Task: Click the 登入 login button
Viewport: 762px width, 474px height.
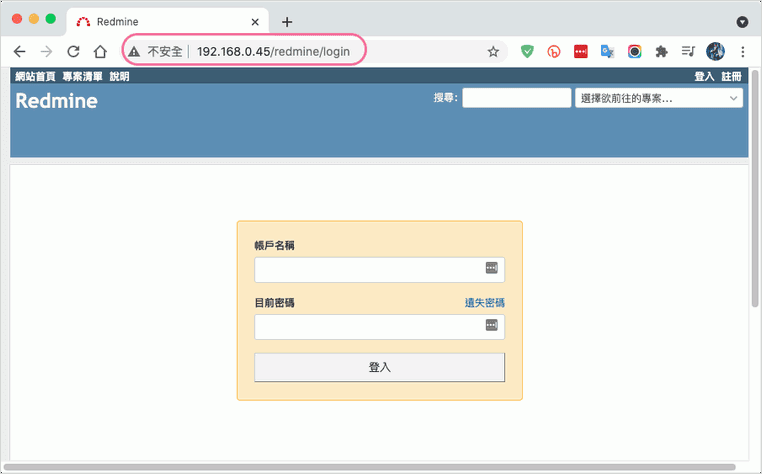Action: pos(380,367)
